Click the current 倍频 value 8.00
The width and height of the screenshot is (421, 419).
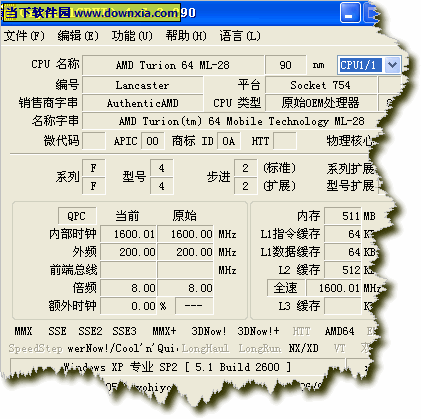[x=128, y=288]
